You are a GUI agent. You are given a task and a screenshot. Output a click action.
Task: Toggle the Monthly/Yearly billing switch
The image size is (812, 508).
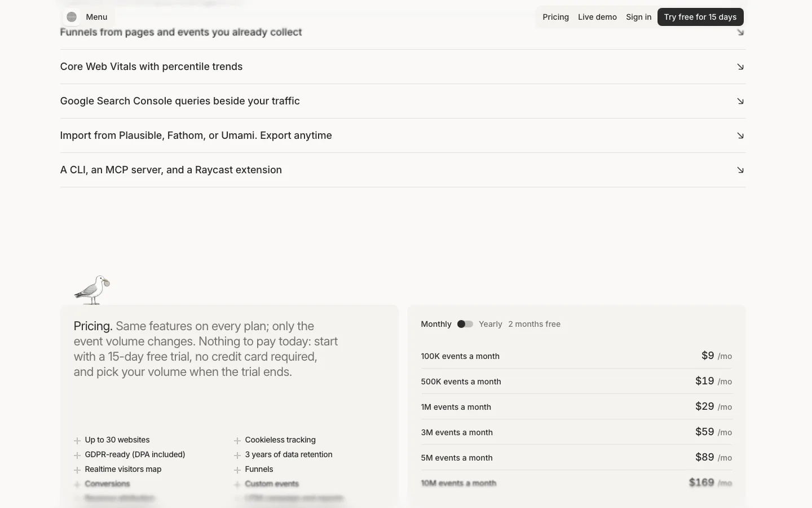(x=465, y=324)
